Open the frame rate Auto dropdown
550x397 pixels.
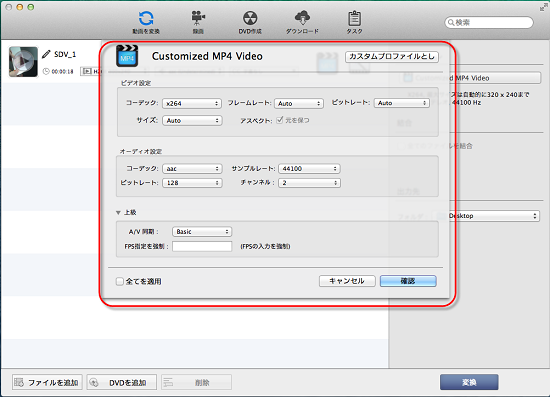pos(299,103)
